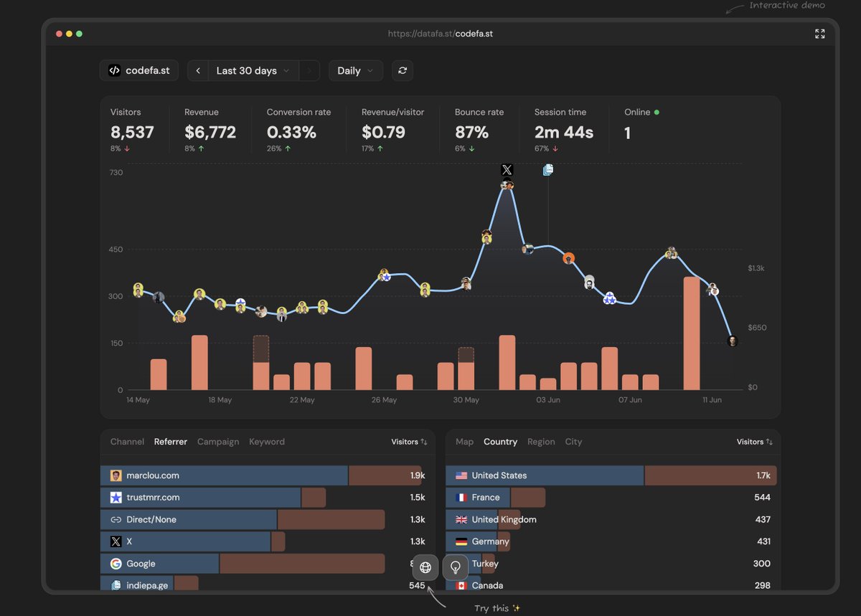
Task: Click the United Kingdom country row
Action: pos(611,519)
